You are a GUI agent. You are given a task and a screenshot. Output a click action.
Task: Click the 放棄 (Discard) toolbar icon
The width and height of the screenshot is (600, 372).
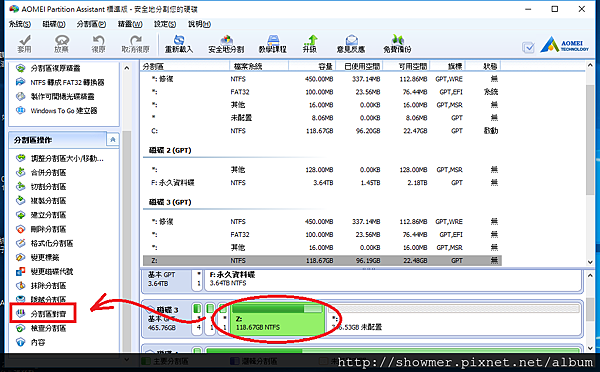coord(61,44)
